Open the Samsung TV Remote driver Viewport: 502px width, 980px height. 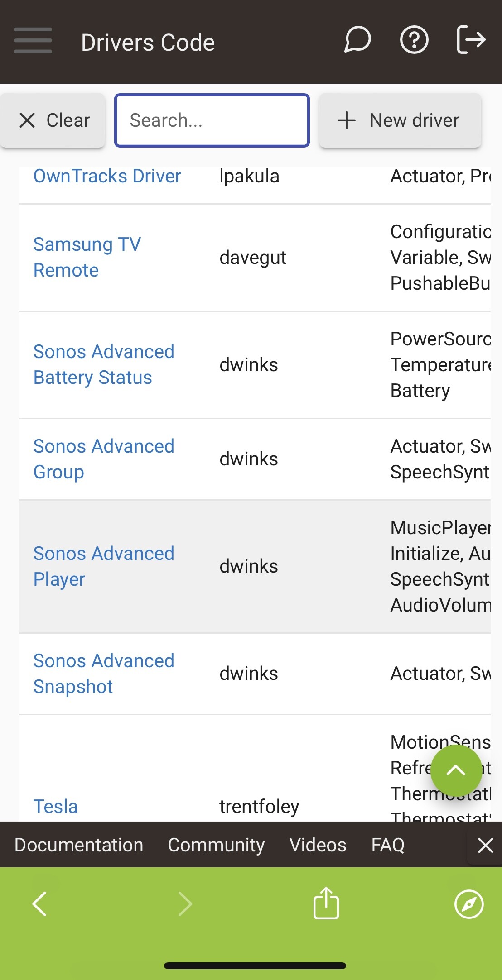(87, 257)
